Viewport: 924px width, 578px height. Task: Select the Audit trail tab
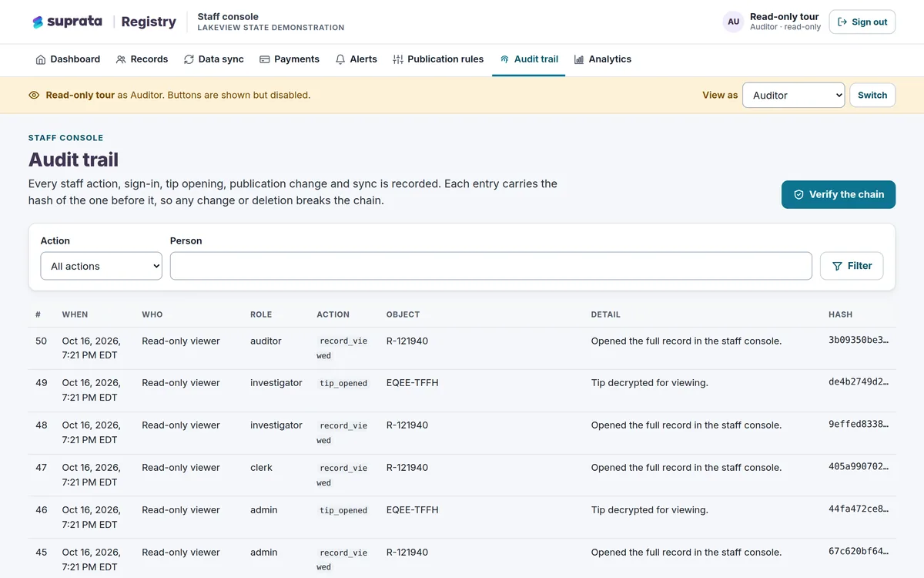tap(529, 59)
